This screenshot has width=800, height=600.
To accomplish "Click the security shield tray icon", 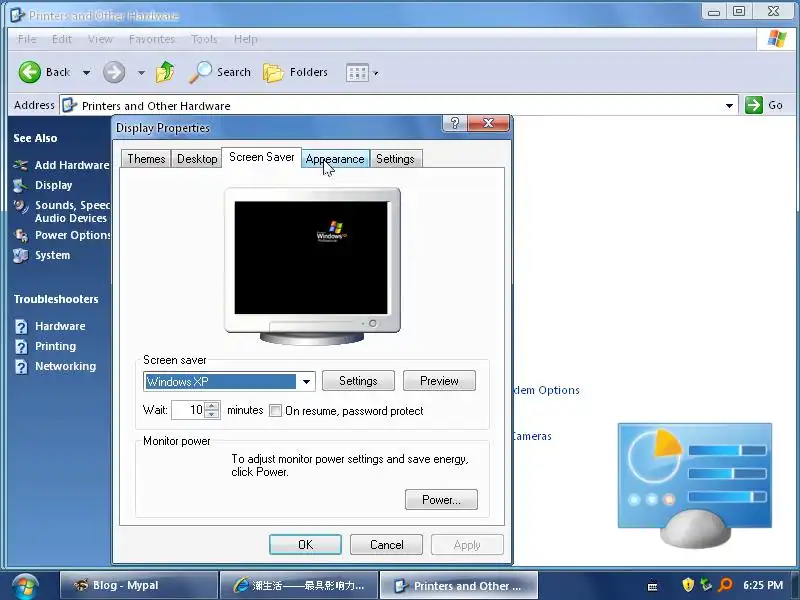I will tap(688, 585).
